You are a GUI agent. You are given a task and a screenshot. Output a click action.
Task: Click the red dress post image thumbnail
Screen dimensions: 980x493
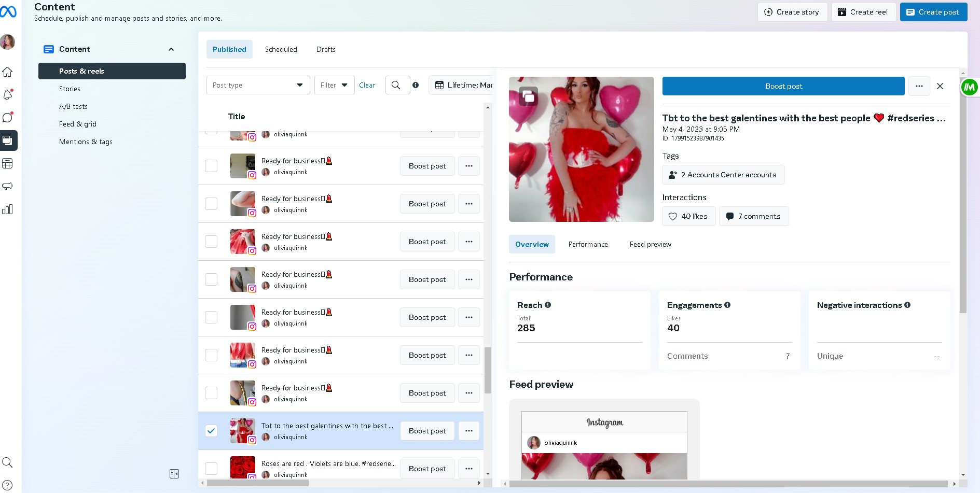581,149
